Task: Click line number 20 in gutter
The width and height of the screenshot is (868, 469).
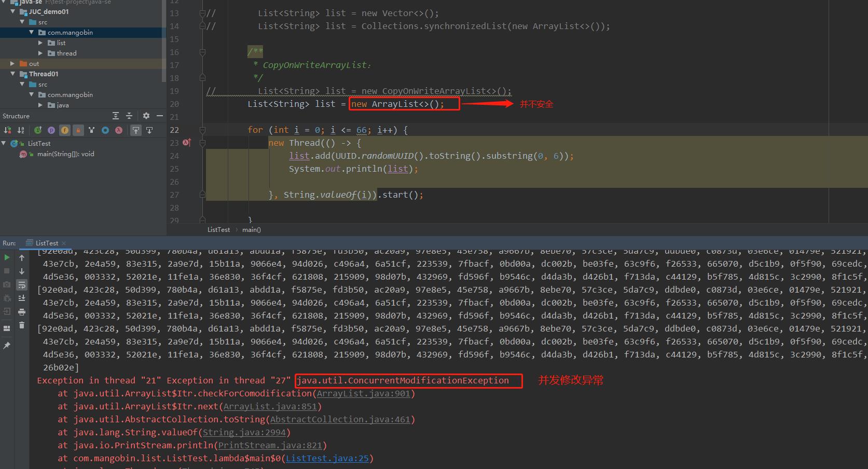Action: [174, 104]
